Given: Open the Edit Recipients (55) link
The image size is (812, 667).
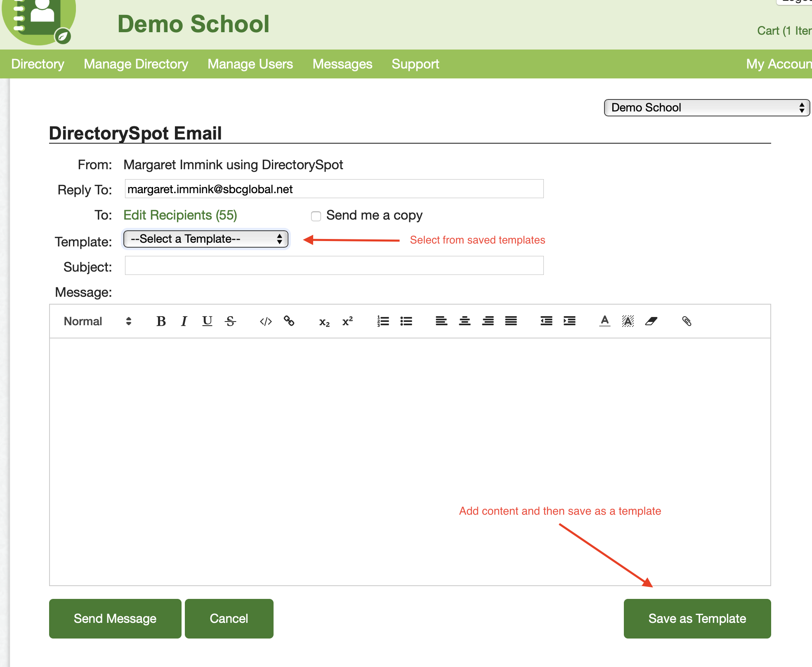Looking at the screenshot, I should 180,215.
